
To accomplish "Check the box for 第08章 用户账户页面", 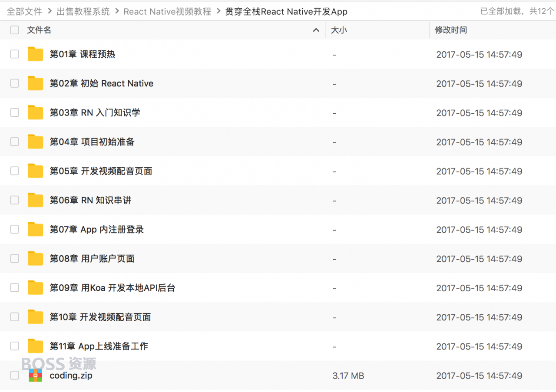I will tap(15, 258).
